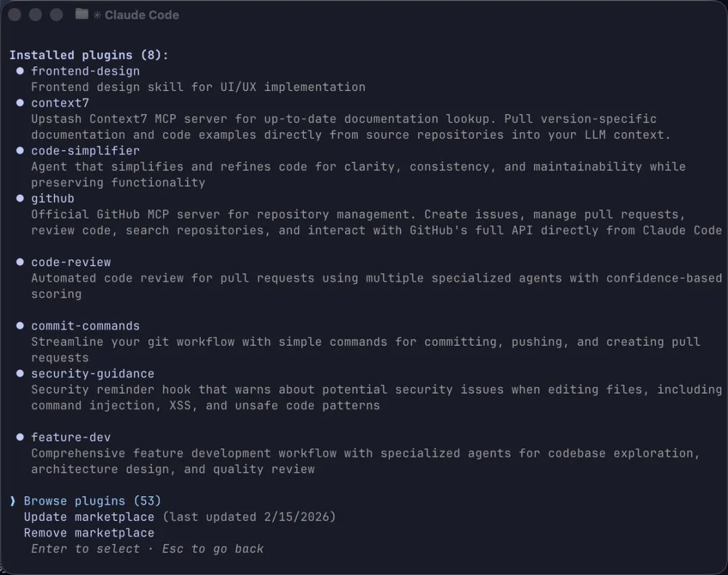
Task: Click the frontend-design plugin name
Action: [x=86, y=71]
